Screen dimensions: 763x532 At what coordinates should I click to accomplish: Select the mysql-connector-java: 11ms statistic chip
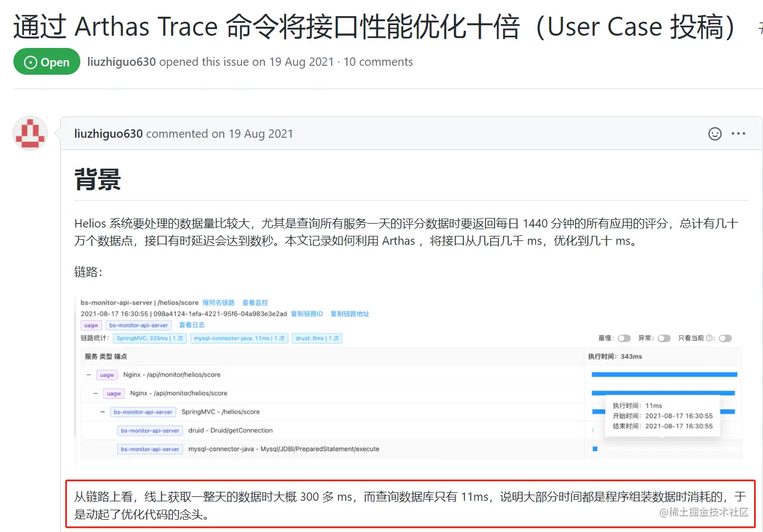pos(239,338)
